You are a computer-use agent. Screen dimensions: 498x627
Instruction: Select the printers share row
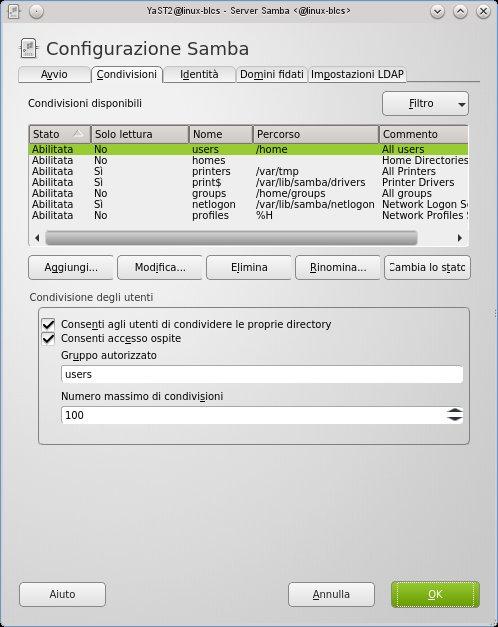[x=248, y=171]
